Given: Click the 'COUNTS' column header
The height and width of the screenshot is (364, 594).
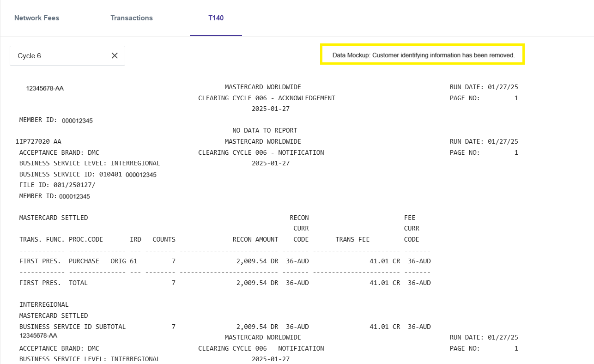Looking at the screenshot, I should click(164, 239).
